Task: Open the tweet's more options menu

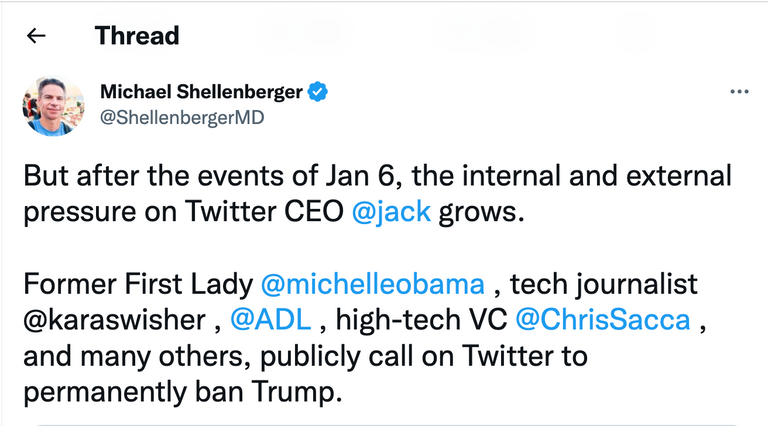Action: (x=739, y=92)
